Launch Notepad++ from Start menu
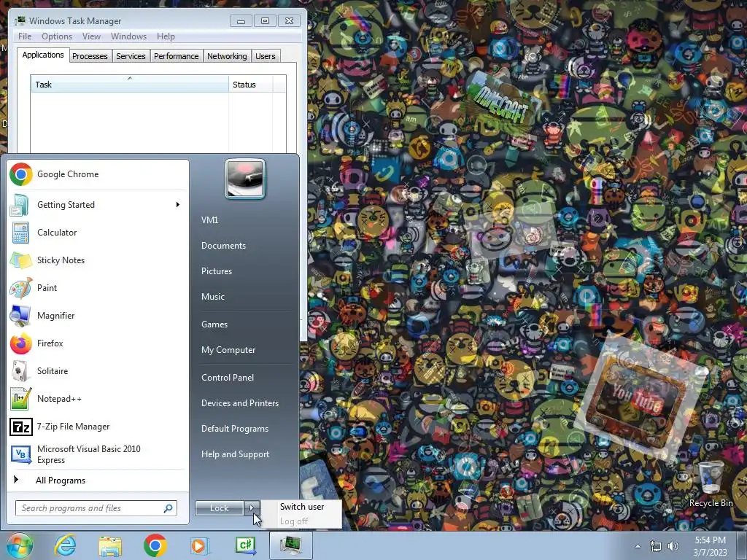 tap(98, 399)
